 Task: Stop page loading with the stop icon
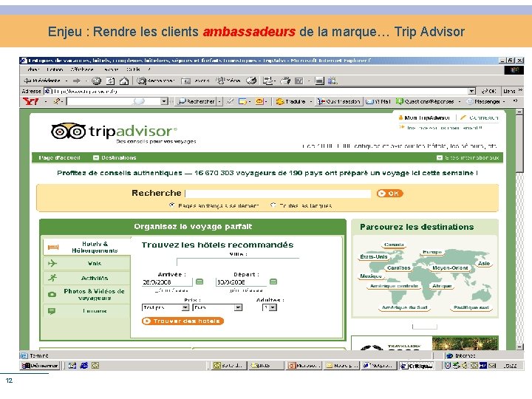[x=96, y=81]
